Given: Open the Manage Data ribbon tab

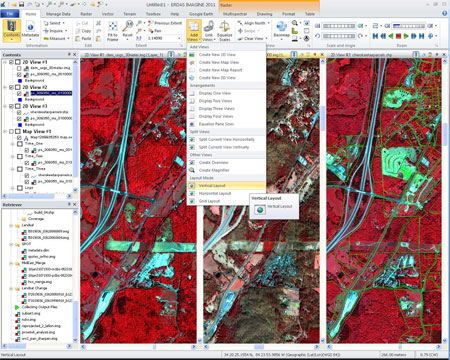Looking at the screenshot, I should tap(58, 14).
